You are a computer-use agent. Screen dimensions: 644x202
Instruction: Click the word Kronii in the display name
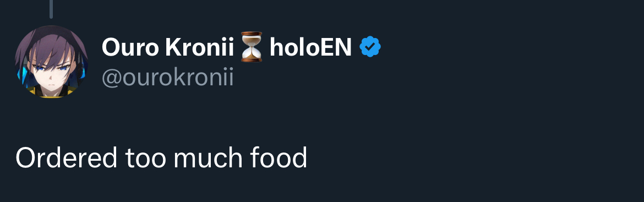click(200, 48)
